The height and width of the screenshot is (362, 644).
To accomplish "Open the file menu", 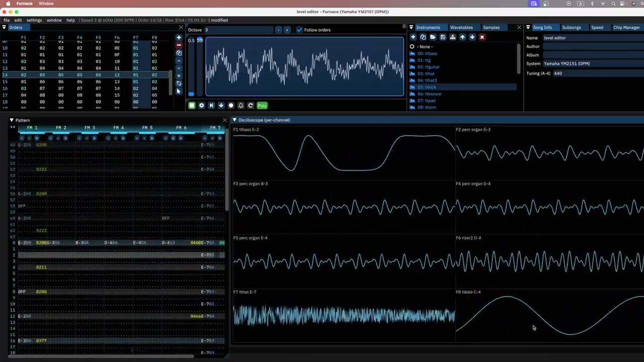I will pyautogui.click(x=7, y=20).
